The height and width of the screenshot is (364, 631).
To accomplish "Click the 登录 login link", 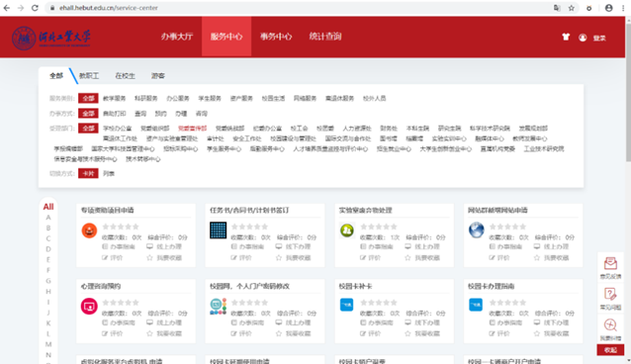I will [599, 38].
